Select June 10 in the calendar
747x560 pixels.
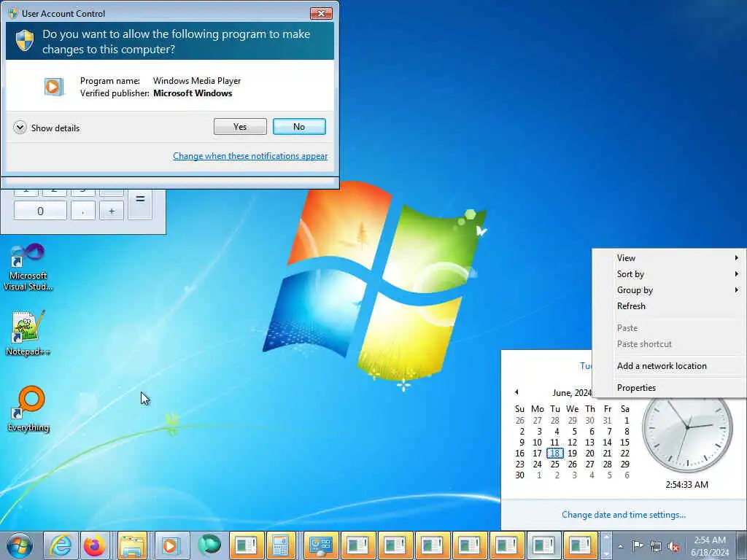[x=538, y=443]
